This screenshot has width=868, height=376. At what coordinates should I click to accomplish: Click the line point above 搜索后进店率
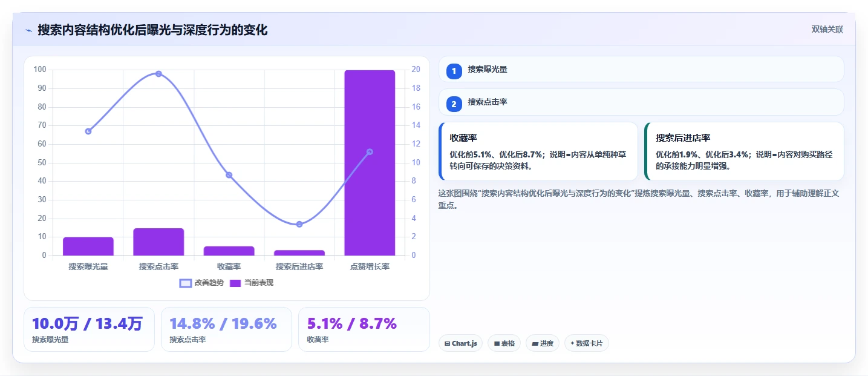coord(299,224)
